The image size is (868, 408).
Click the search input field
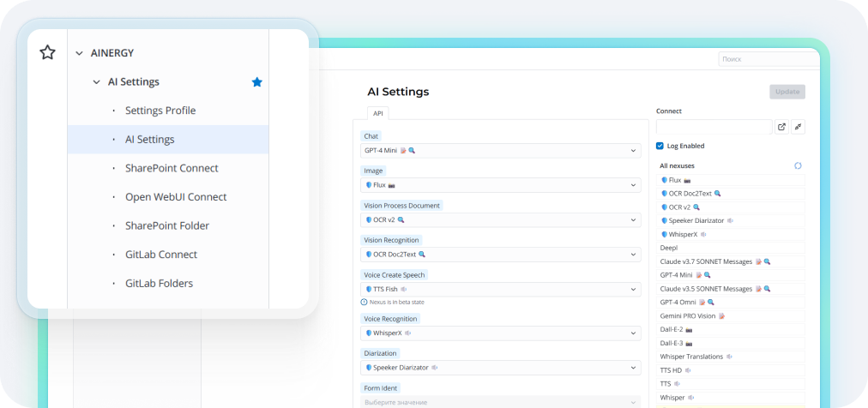coord(768,59)
